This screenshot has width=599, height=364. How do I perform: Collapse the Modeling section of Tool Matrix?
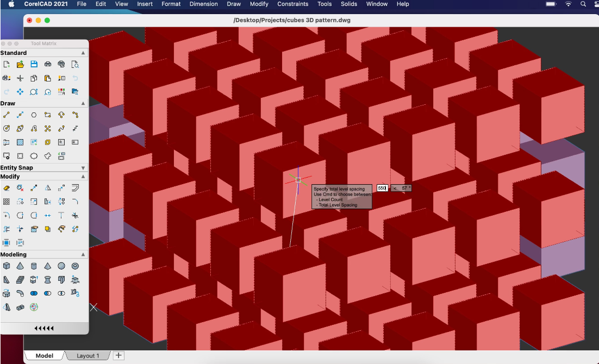83,254
